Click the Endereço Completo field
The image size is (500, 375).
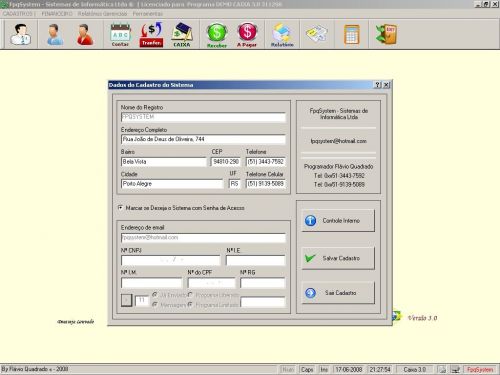tap(203, 139)
